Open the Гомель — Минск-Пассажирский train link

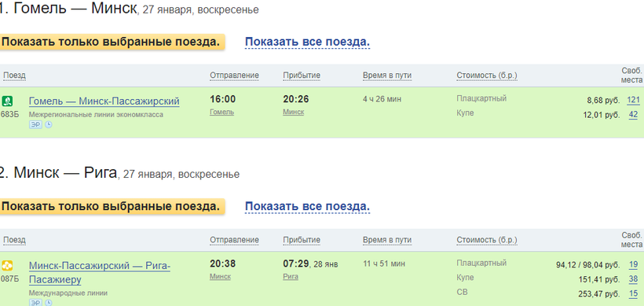pyautogui.click(x=104, y=101)
